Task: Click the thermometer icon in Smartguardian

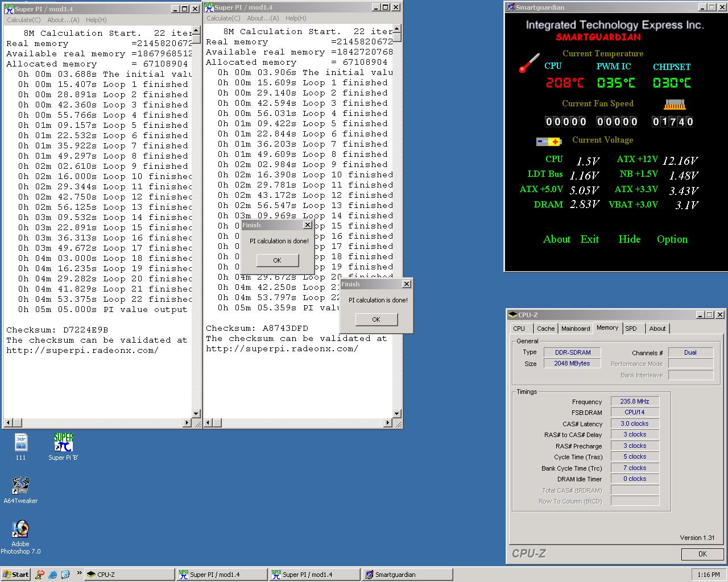Action: pyautogui.click(x=529, y=63)
